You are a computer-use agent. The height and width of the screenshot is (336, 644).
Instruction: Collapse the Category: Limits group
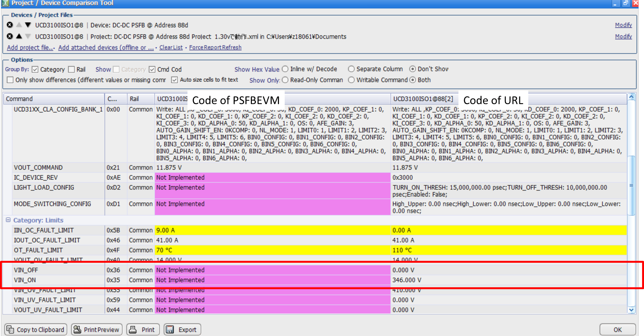8,220
